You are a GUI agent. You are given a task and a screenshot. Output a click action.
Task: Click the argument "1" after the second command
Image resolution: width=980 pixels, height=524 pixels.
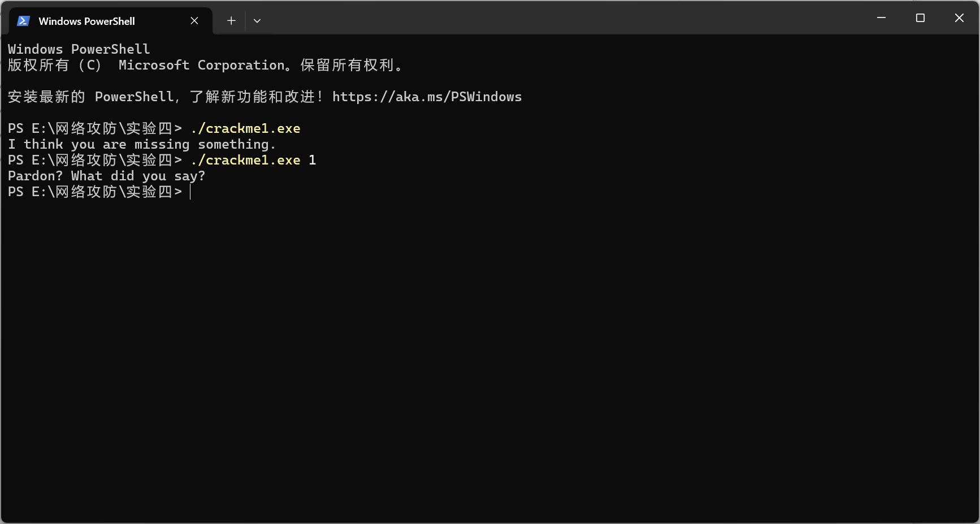click(x=312, y=161)
